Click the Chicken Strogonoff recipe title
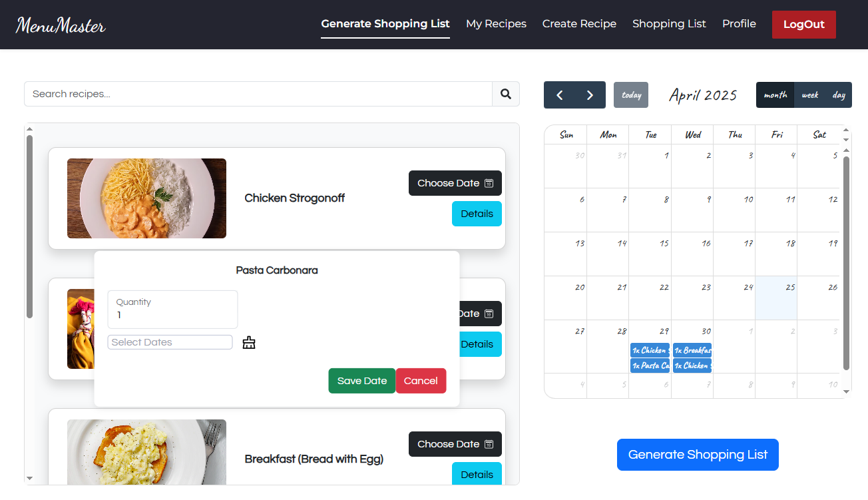Viewport: 868px width, 500px height. pos(294,198)
